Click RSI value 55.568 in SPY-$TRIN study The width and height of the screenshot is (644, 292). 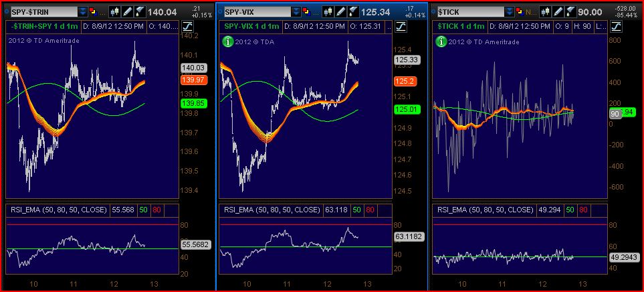click(122, 210)
